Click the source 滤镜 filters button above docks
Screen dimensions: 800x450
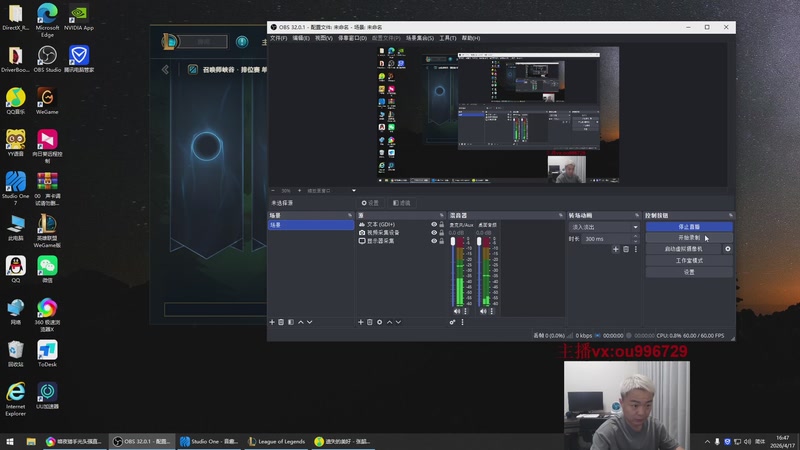tap(402, 203)
